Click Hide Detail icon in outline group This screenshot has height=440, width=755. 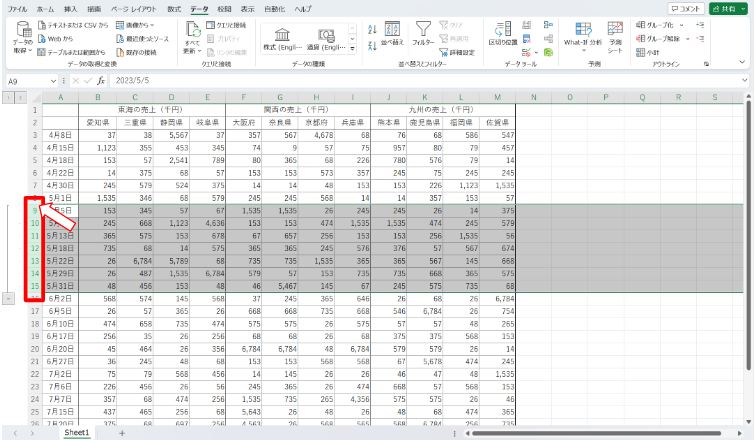point(700,39)
